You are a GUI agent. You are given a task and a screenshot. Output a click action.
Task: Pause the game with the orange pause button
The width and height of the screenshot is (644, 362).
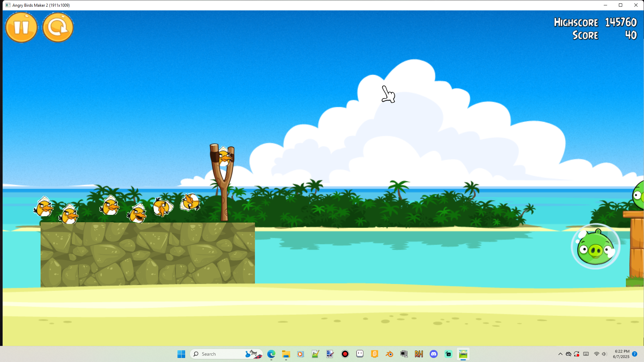pyautogui.click(x=21, y=27)
